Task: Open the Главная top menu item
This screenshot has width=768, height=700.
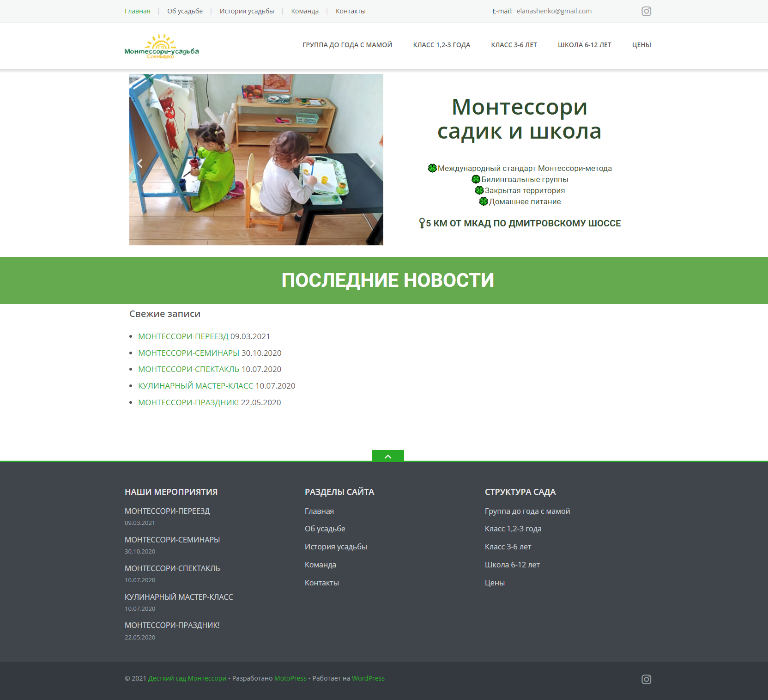Action: (137, 11)
